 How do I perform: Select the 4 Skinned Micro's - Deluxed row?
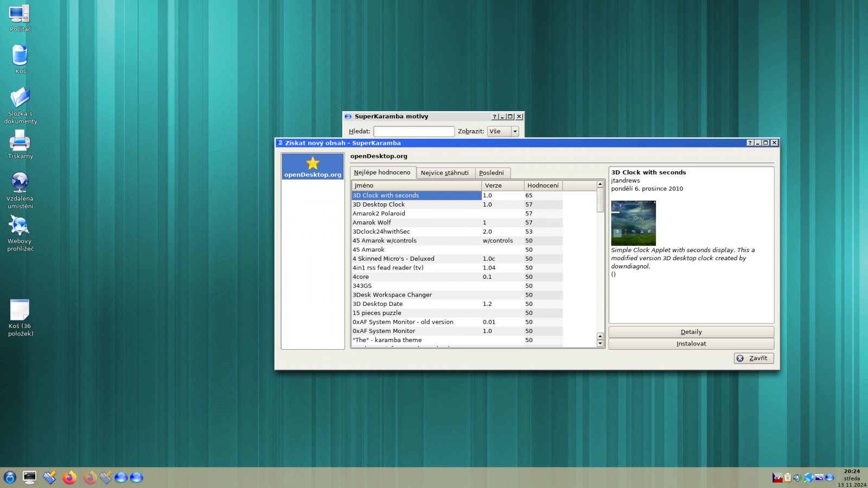(457, 259)
